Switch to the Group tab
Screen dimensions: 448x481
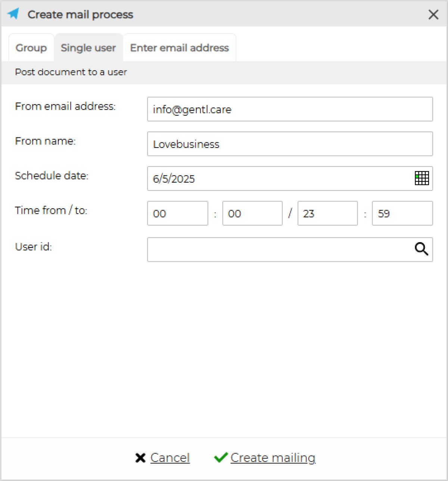coord(31,48)
